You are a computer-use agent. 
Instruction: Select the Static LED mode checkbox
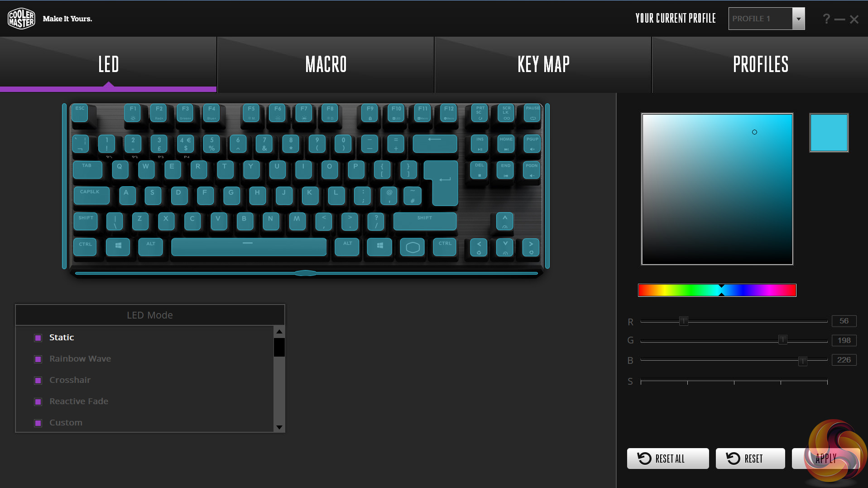point(38,338)
